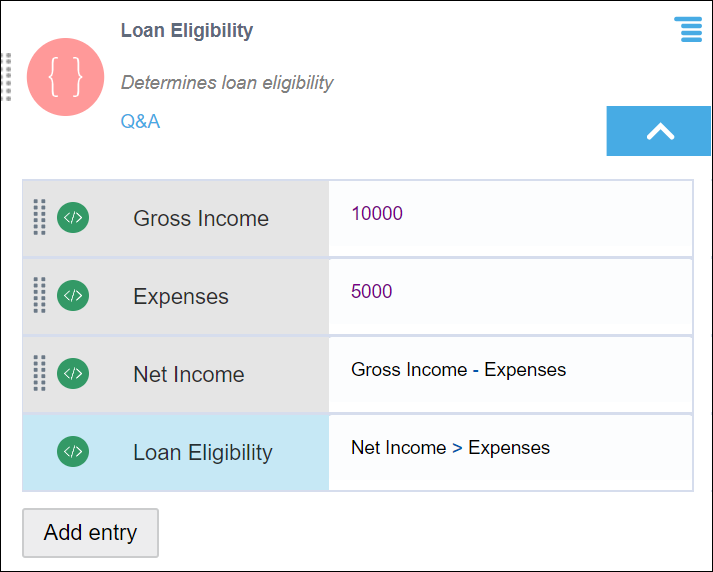This screenshot has height=572, width=713.
Task: Edit the Gross Income - Expenses expression
Action: point(458,369)
